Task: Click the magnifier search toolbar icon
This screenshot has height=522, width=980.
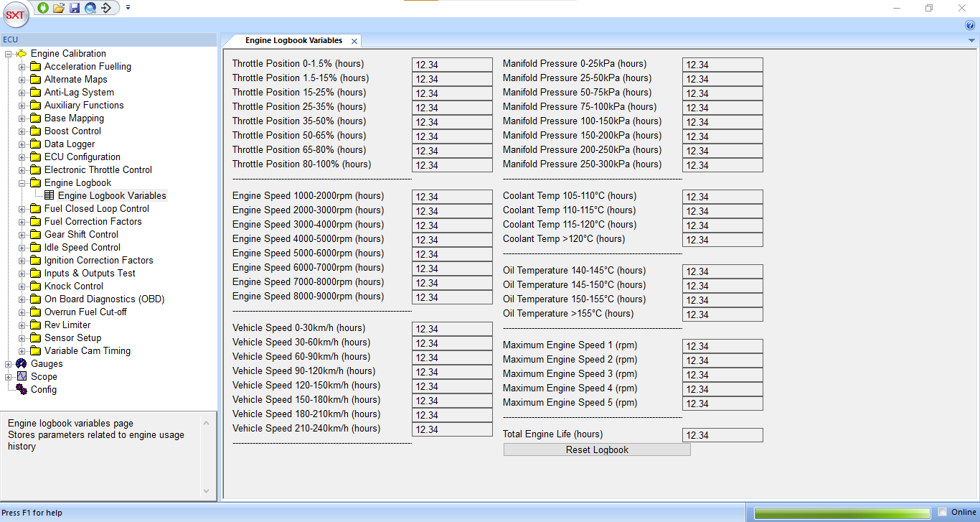Action: [x=90, y=8]
